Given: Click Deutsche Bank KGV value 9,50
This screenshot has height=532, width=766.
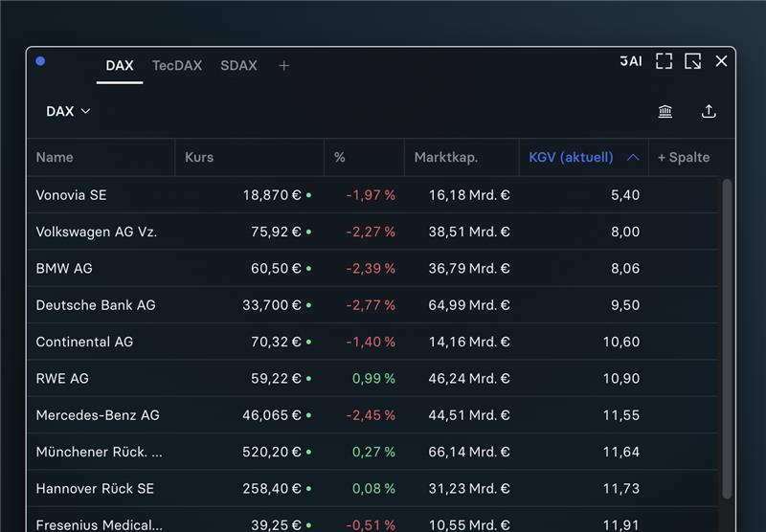Looking at the screenshot, I should (x=625, y=305).
